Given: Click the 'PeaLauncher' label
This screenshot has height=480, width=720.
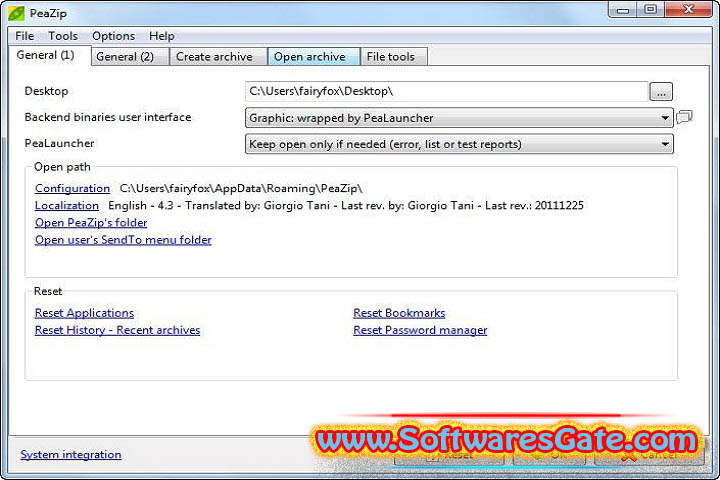Looking at the screenshot, I should tap(59, 143).
